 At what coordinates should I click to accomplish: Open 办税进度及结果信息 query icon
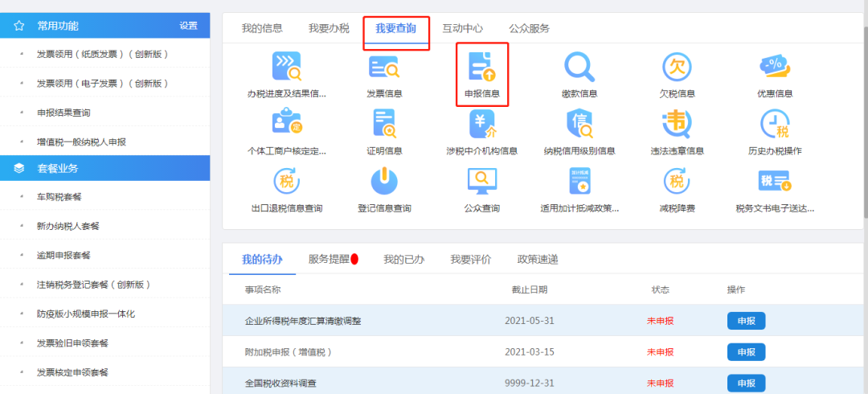287,67
